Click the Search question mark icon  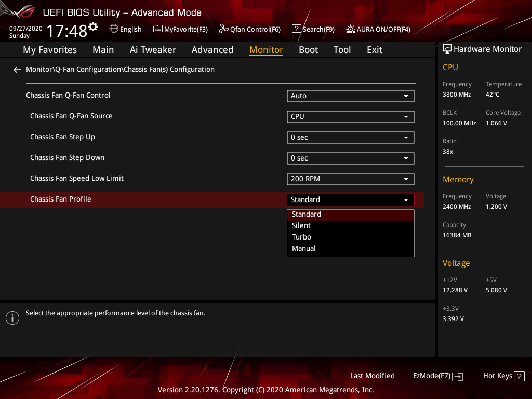pyautogui.click(x=296, y=29)
